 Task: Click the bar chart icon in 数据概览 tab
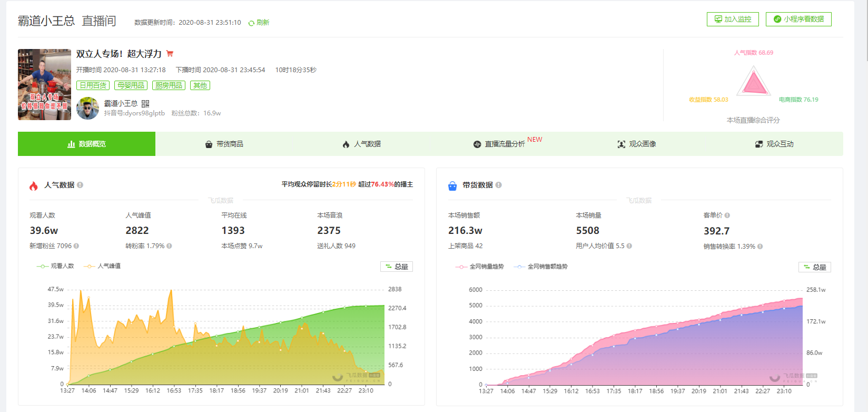[x=71, y=144]
